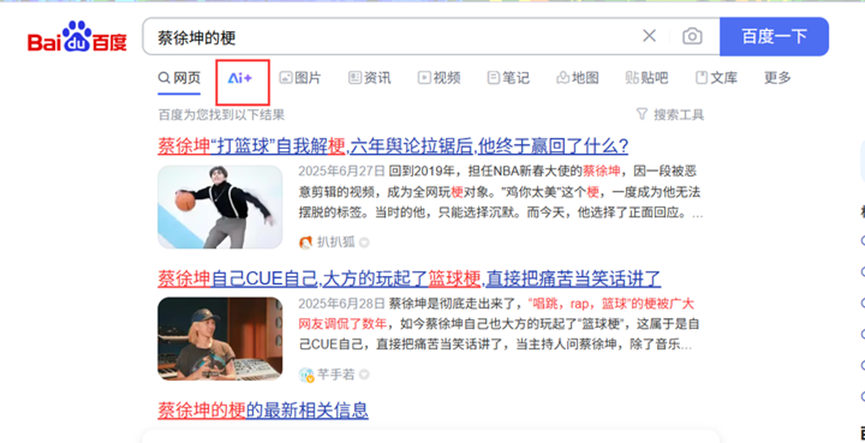Open 扒扒狐 source link

click(336, 242)
